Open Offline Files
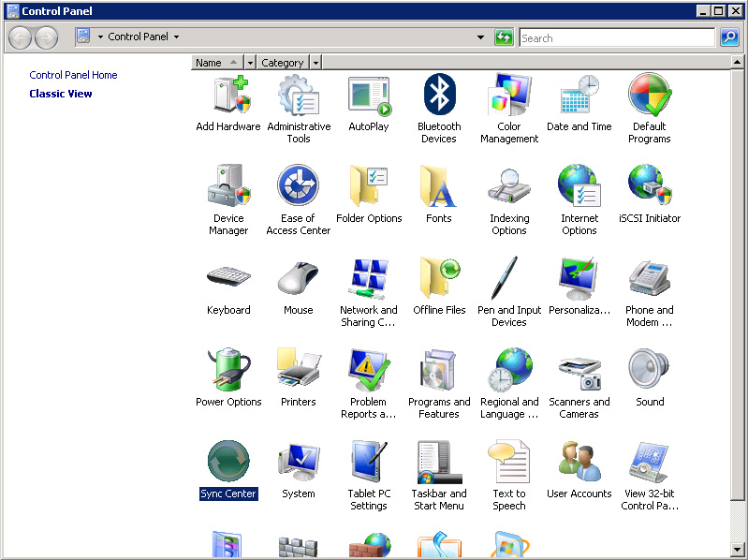This screenshot has width=748, height=560. [x=439, y=287]
